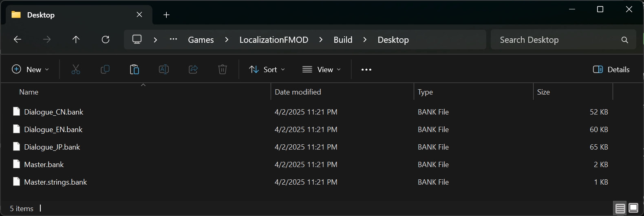This screenshot has height=216, width=644.
Task: Go to Build breadcrumb folder
Action: coord(343,40)
